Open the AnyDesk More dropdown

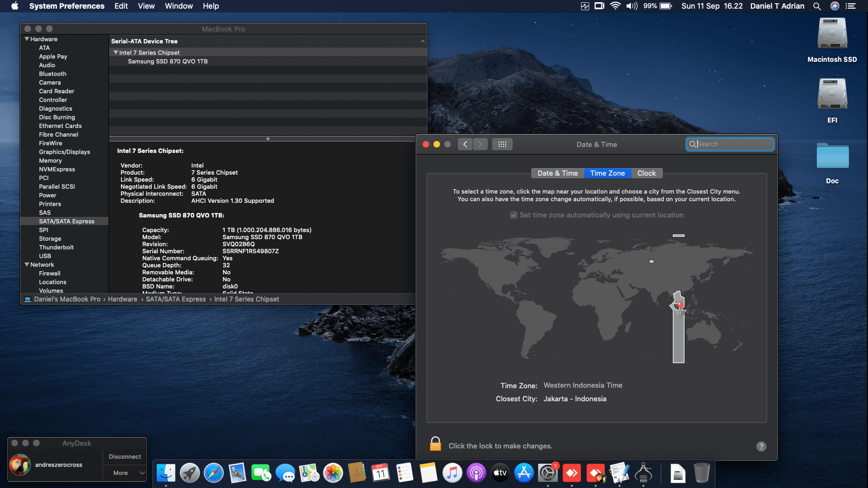click(x=125, y=473)
